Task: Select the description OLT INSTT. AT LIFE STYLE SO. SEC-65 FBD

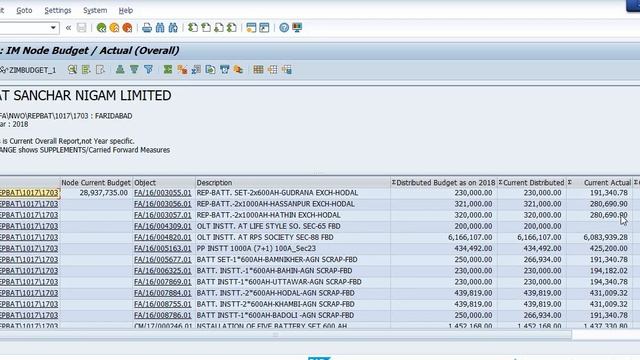Action: (269, 226)
